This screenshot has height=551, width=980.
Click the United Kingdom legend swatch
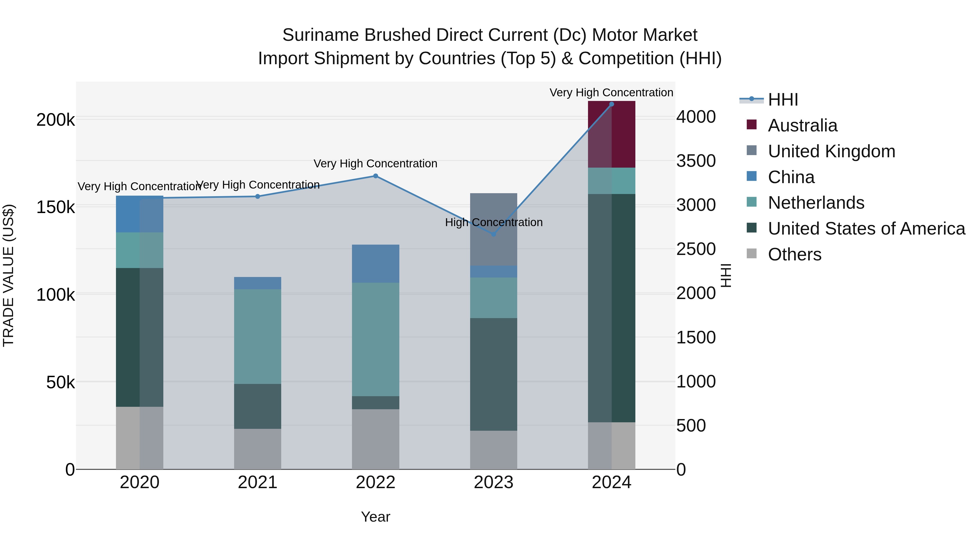(751, 150)
